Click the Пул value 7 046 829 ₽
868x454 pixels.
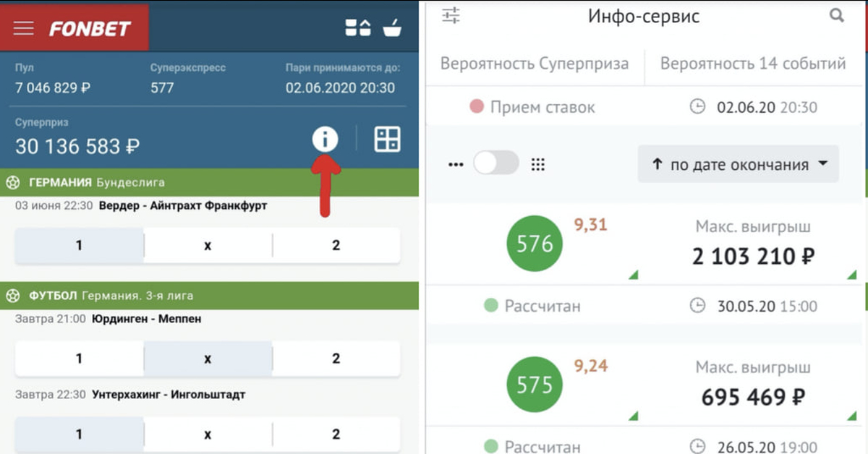53,88
